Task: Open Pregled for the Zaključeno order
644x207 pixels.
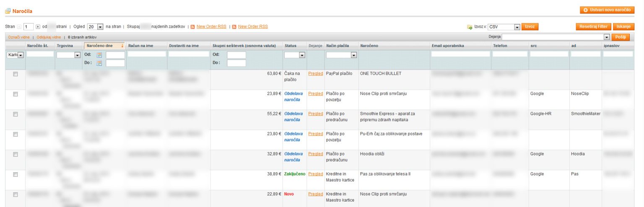Action: click(x=315, y=174)
